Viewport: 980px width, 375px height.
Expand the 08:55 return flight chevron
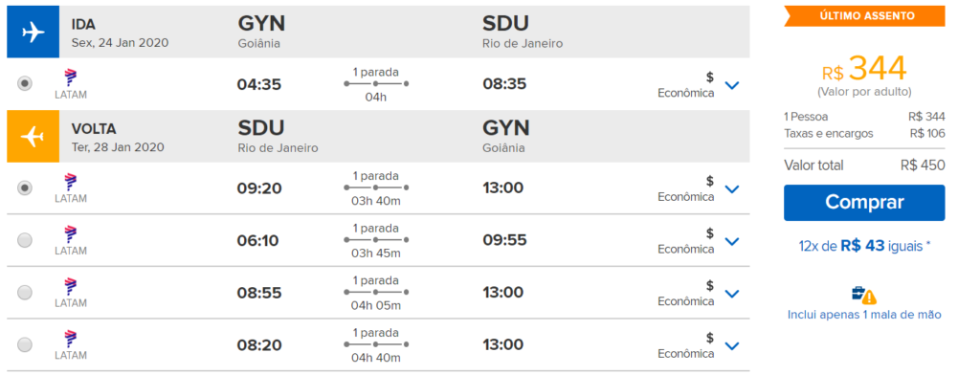pyautogui.click(x=732, y=294)
